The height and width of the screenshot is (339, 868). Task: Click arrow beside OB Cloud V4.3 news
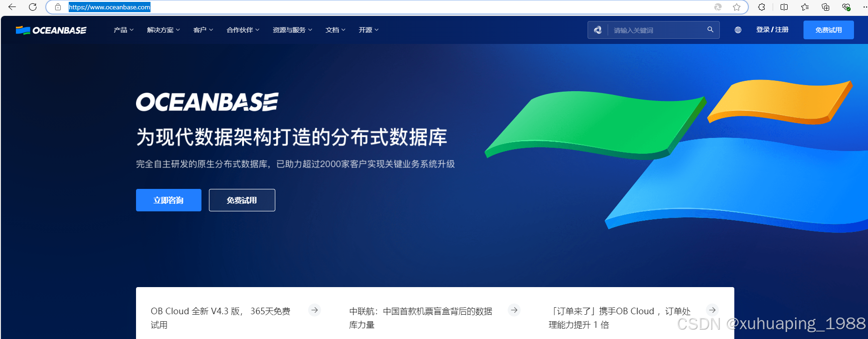(315, 310)
